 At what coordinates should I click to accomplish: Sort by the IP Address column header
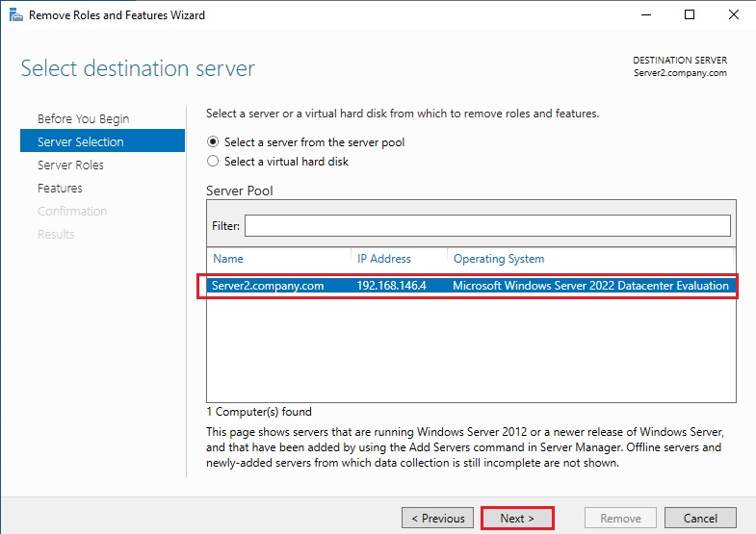pos(384,259)
